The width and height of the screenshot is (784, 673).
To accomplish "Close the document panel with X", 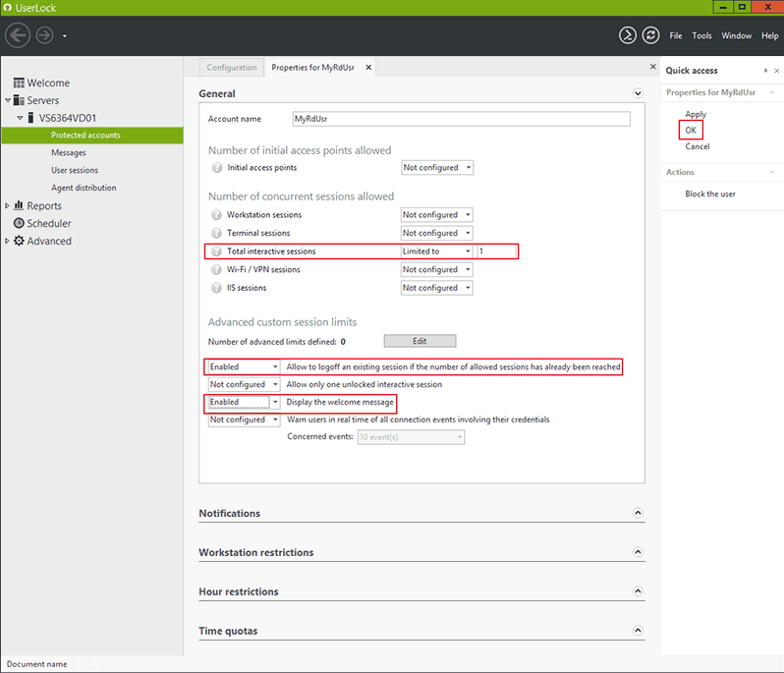I will coord(652,66).
